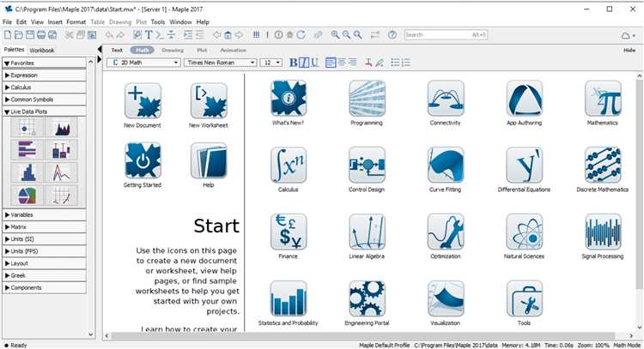Execute entire worksheet with triple exclamation icon

click(256, 35)
